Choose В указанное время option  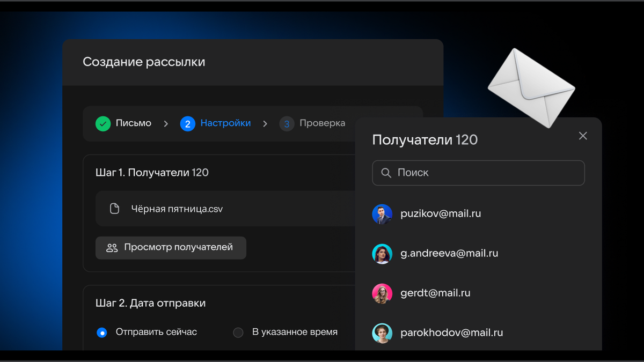[238, 333]
